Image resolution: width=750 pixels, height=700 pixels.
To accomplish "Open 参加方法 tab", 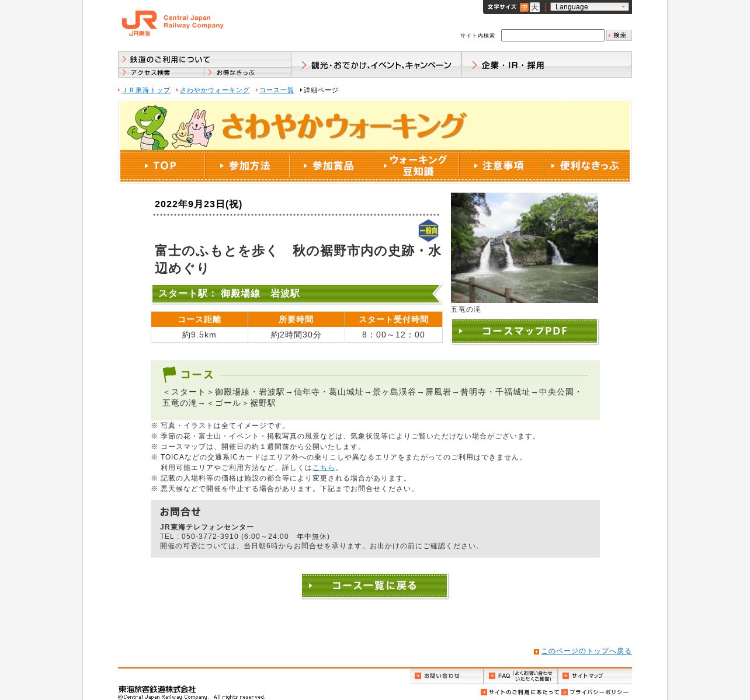I will point(247,166).
